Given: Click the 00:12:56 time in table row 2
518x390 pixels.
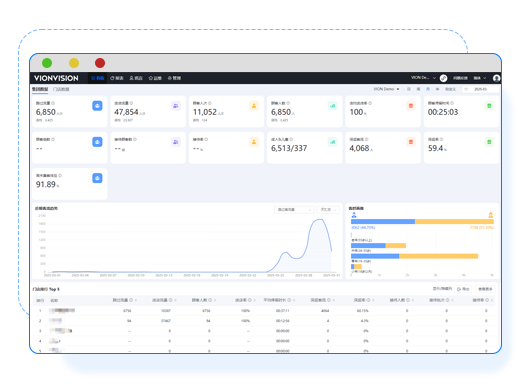Looking at the screenshot, I should click(283, 321).
